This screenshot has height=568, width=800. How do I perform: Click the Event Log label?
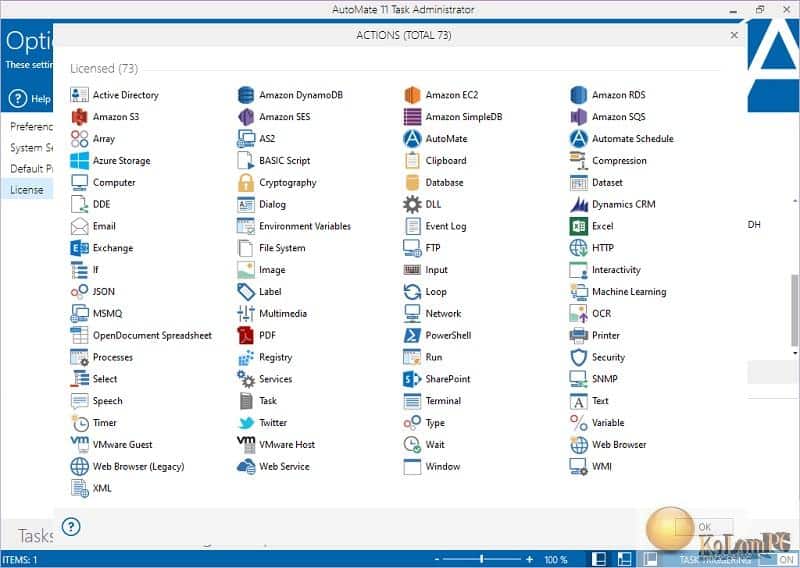[x=446, y=226]
